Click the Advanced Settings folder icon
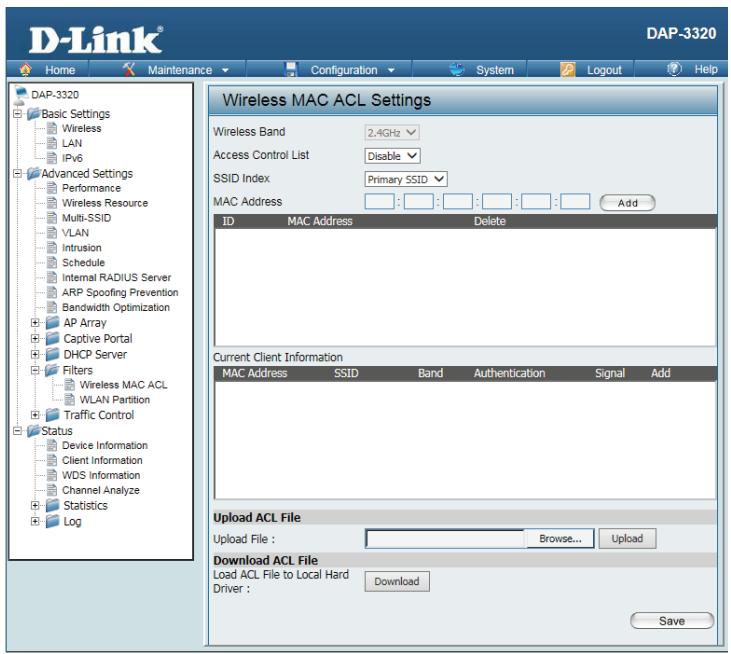731x654 pixels. coord(34,173)
